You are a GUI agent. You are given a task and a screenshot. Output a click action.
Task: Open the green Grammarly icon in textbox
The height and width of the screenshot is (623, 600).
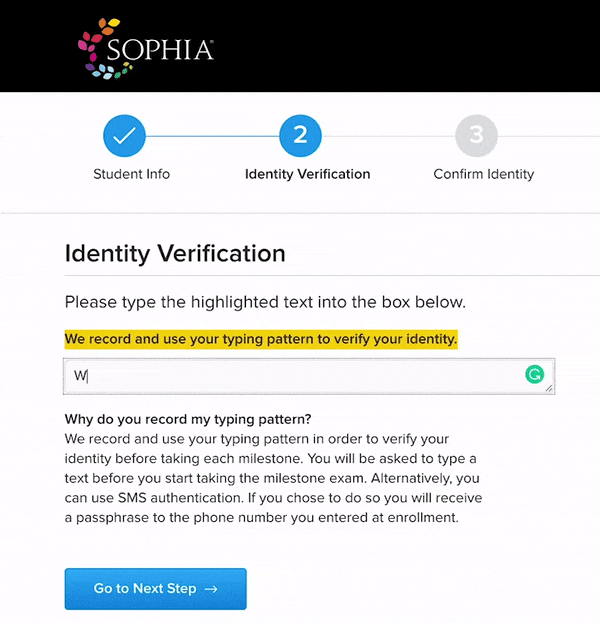tap(534, 374)
